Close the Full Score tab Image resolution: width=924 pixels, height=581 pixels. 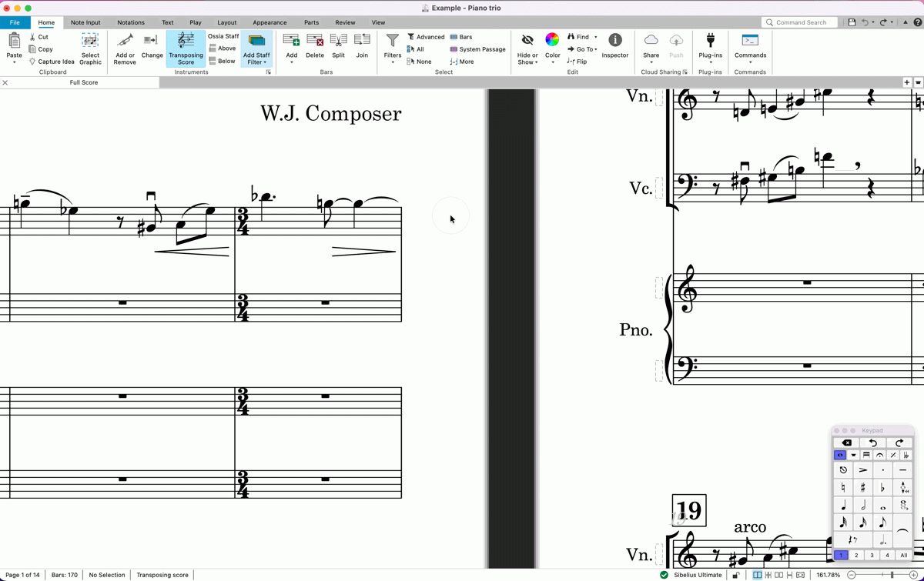[5, 82]
